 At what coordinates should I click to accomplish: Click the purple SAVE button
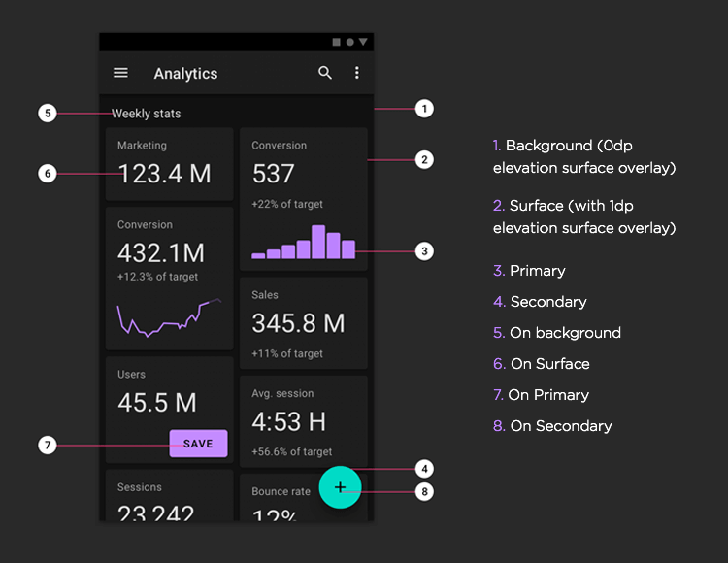click(198, 444)
